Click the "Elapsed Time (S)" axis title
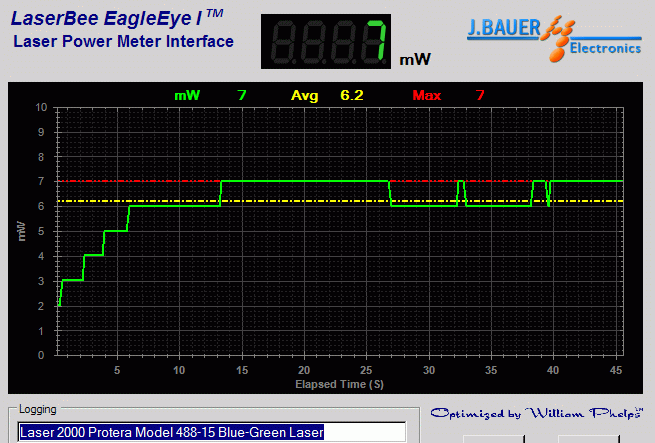 [339, 384]
